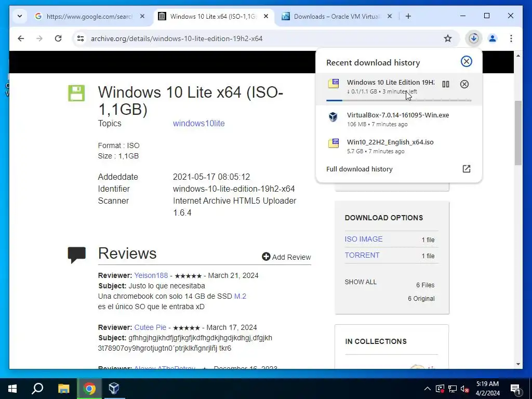The image size is (532, 399).
Task: Close the Oracle VM VirtualBox tab
Action: (390, 16)
